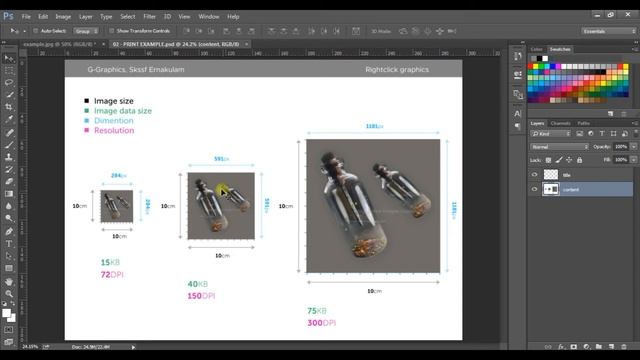Screen dimensions: 640x360
Task: Switch to the Color panel tab
Action: click(x=536, y=49)
